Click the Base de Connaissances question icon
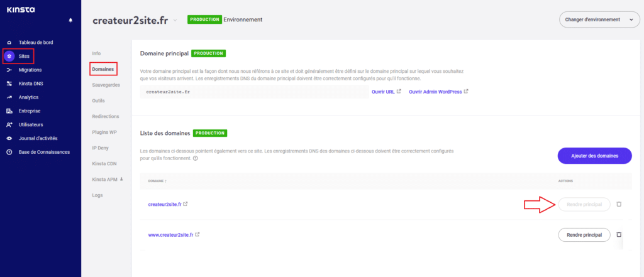Screen dimensions: 644x277 9,152
